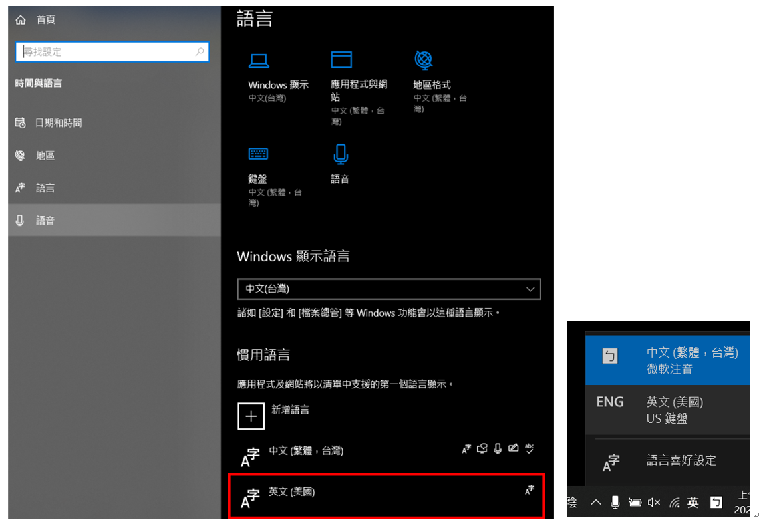The width and height of the screenshot is (773, 532).
Task: Open 應用程式與網站 window icon
Action: point(341,60)
